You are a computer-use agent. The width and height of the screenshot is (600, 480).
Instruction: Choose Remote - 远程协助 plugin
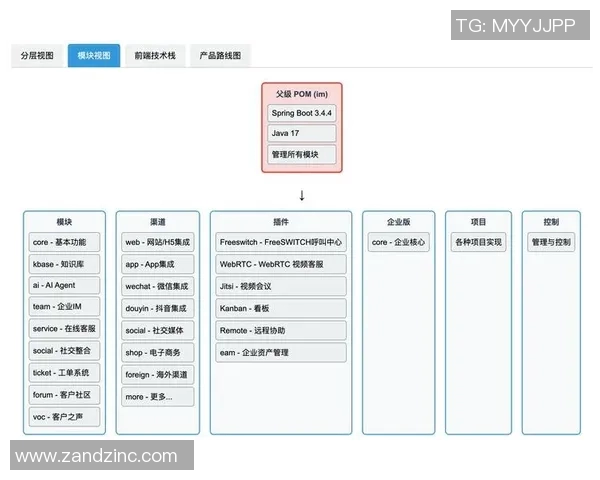point(281,330)
